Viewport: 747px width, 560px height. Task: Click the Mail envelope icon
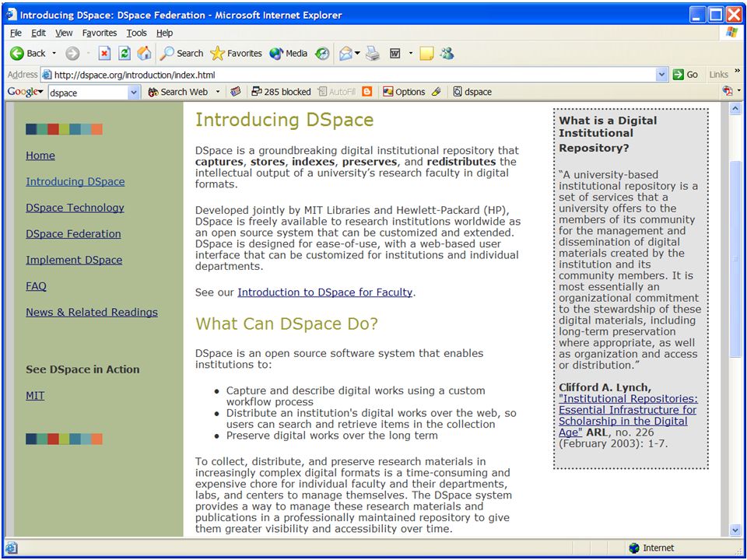pos(345,54)
